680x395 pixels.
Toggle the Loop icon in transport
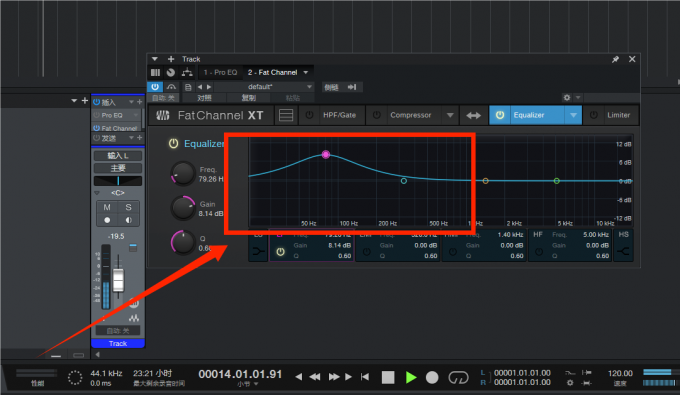point(458,377)
